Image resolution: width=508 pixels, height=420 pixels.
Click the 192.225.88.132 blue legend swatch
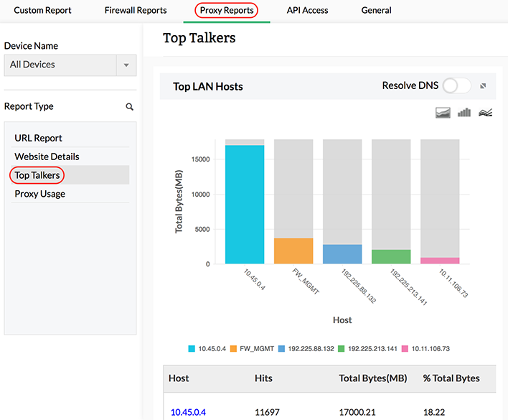pos(281,349)
